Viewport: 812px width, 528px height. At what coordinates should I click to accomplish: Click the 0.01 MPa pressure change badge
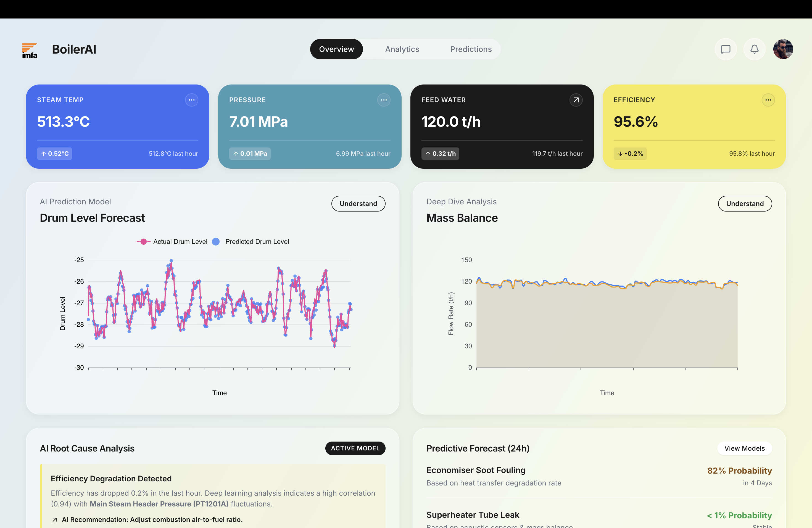coord(250,154)
